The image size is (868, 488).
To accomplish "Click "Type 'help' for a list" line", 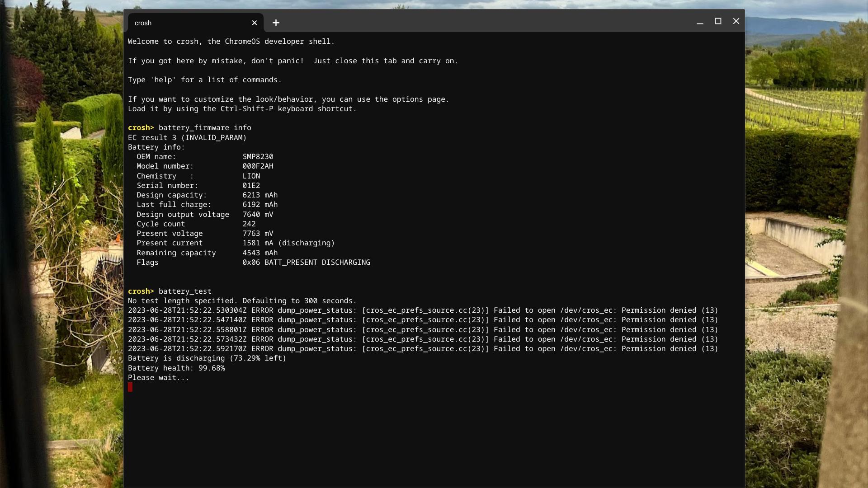I will click(205, 80).
